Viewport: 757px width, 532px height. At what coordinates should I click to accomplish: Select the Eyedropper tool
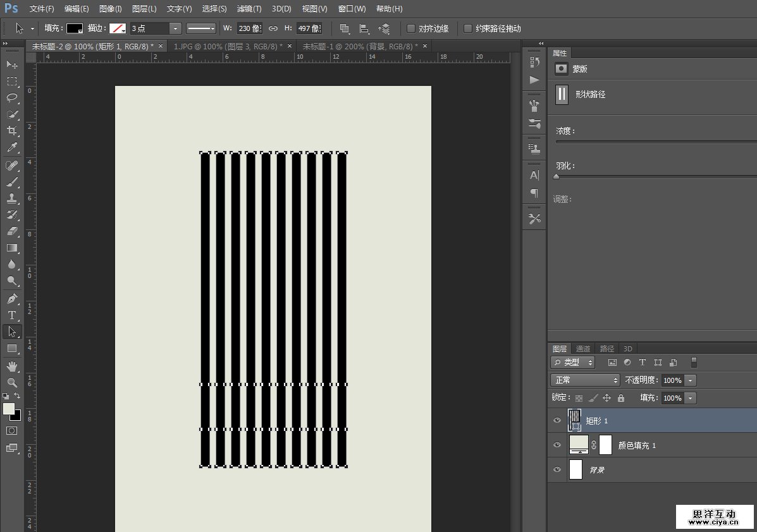(12, 148)
